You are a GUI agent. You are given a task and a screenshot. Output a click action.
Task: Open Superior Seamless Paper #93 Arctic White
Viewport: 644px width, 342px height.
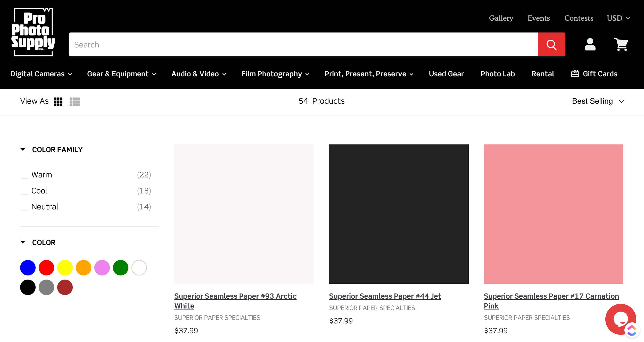235,301
